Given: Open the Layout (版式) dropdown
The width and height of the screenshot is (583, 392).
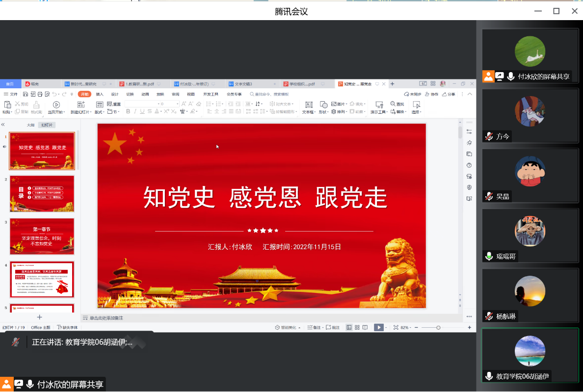Looking at the screenshot, I should 99,112.
